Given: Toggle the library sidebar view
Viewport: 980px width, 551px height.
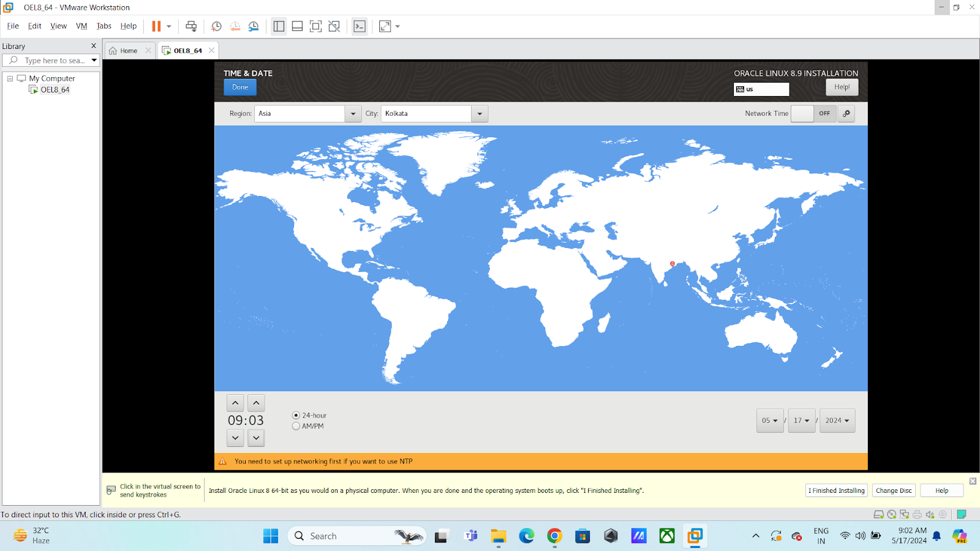Looking at the screenshot, I should pos(279,26).
